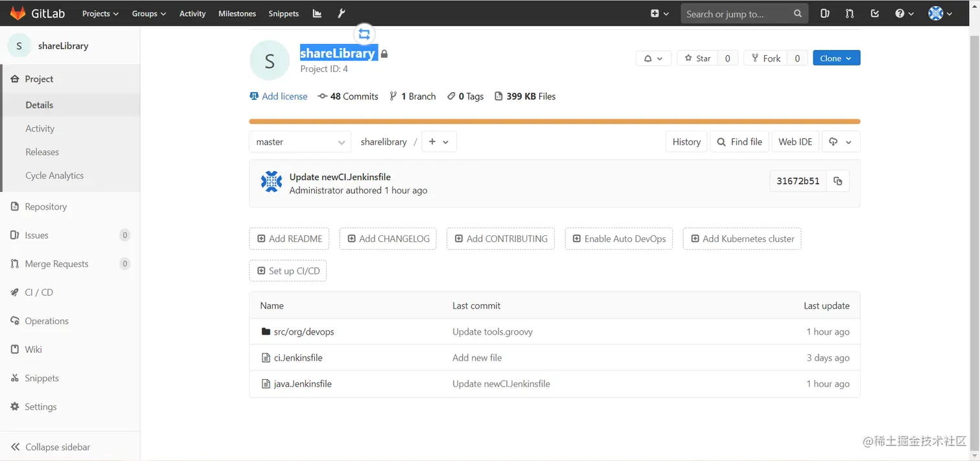Open the Projects dropdown menu
The width and height of the screenshot is (980, 461).
click(x=100, y=13)
